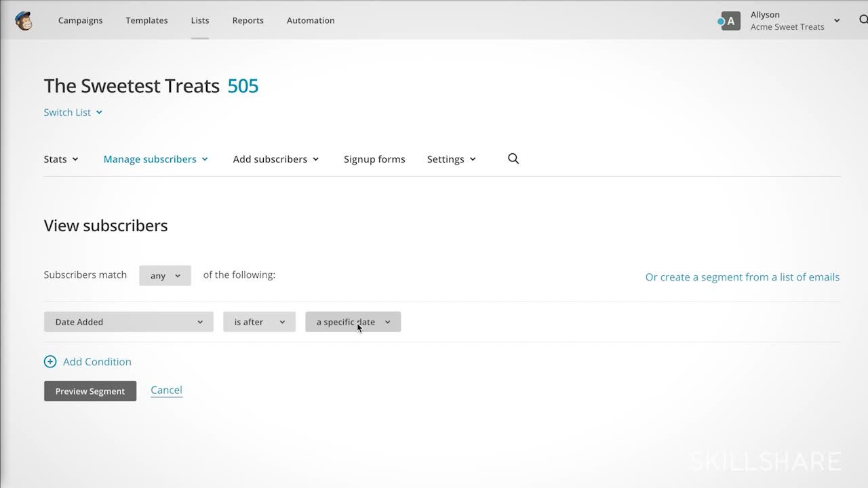
Task: Click the search magnifier in list toolbar
Action: pos(513,159)
